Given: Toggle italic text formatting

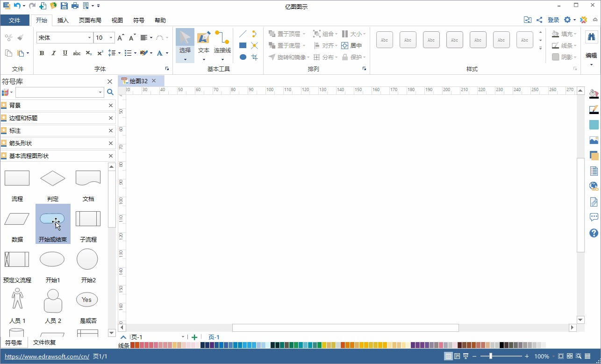Looking at the screenshot, I should (53, 53).
